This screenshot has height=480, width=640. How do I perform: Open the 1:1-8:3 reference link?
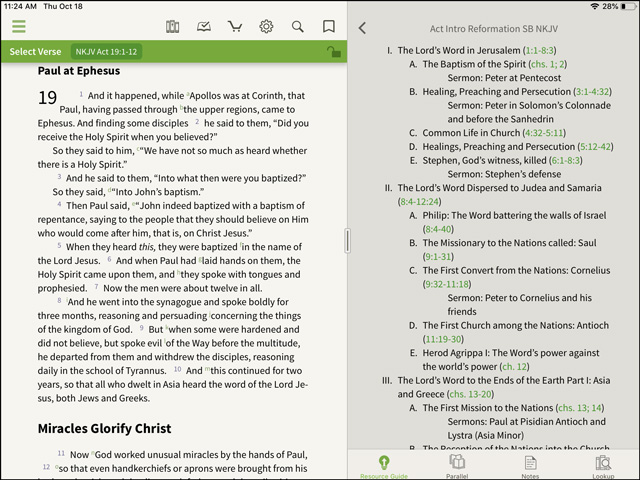[x=539, y=50]
